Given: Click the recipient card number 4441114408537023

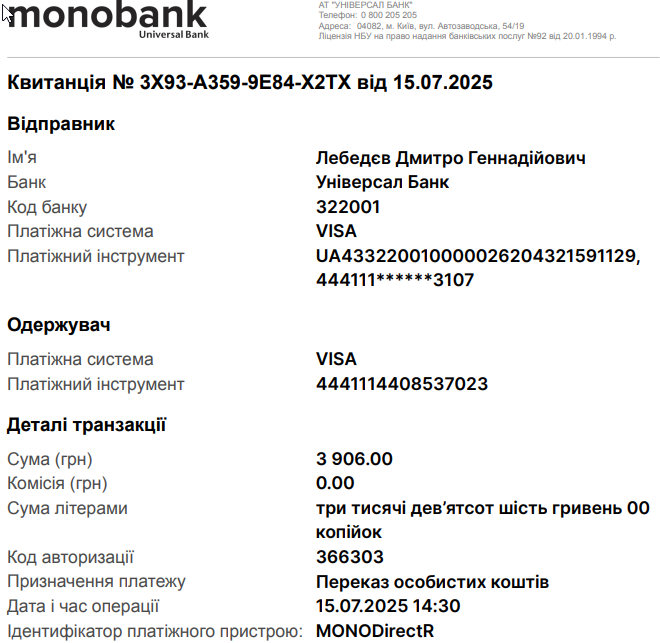Looking at the screenshot, I should tap(402, 384).
